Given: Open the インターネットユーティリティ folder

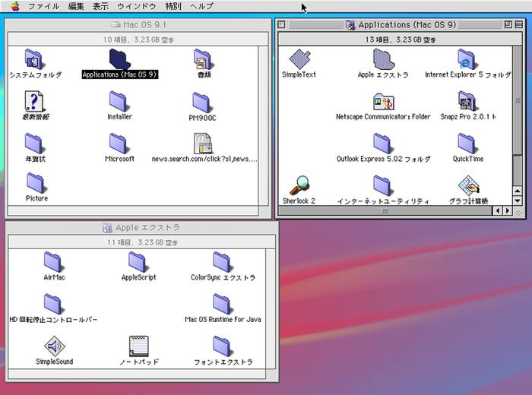Looking at the screenshot, I should click(x=382, y=185).
